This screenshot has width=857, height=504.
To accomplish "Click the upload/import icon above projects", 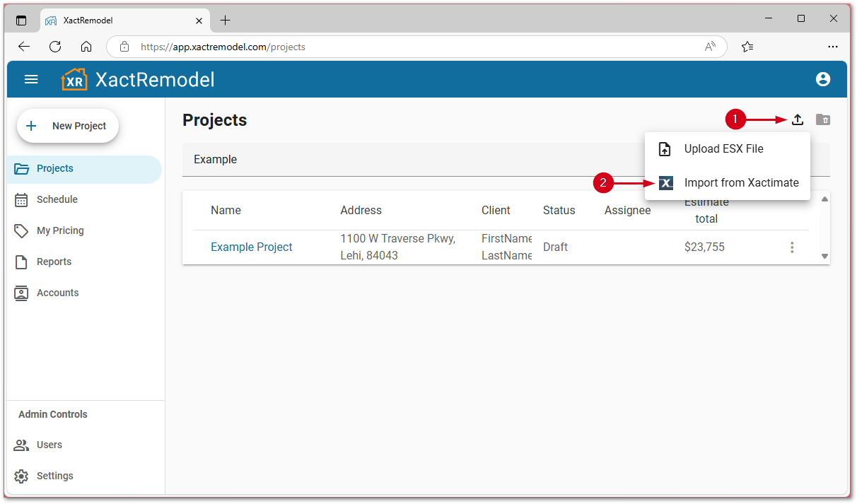I will [x=798, y=119].
